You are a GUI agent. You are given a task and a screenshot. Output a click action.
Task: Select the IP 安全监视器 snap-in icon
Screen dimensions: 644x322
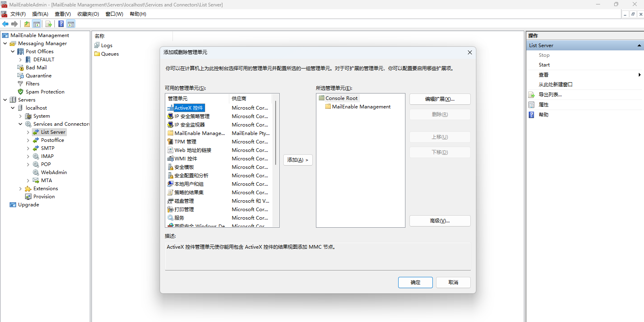click(170, 125)
